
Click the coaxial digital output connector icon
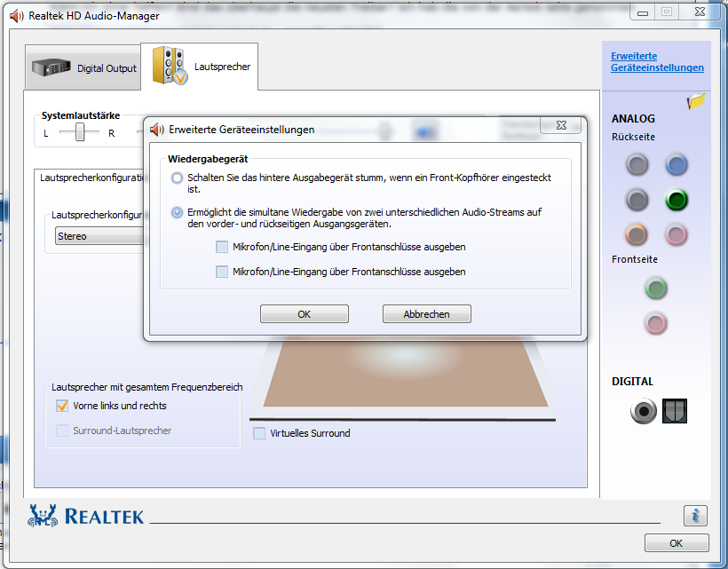[x=644, y=411]
